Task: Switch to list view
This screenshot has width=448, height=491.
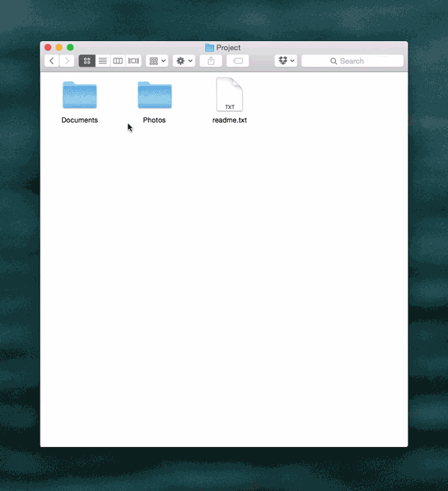Action: tap(102, 61)
